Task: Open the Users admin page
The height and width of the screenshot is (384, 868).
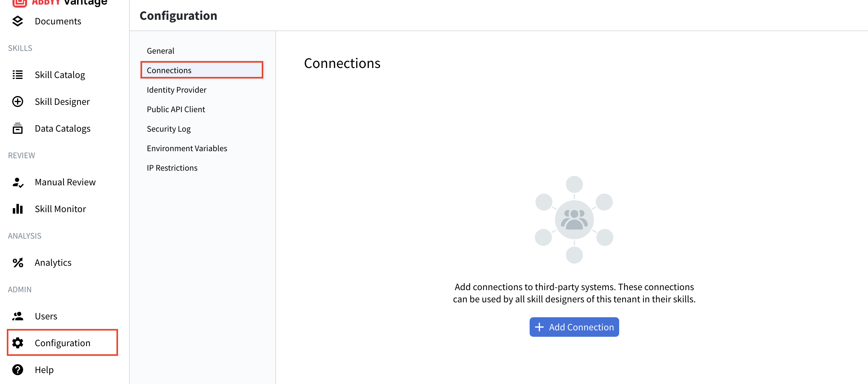Action: click(46, 316)
